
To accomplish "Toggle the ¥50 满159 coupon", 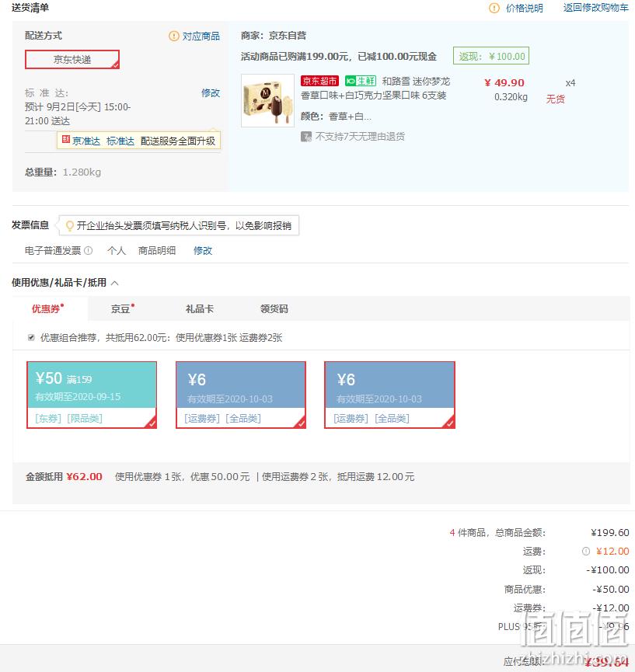I will (x=92, y=395).
